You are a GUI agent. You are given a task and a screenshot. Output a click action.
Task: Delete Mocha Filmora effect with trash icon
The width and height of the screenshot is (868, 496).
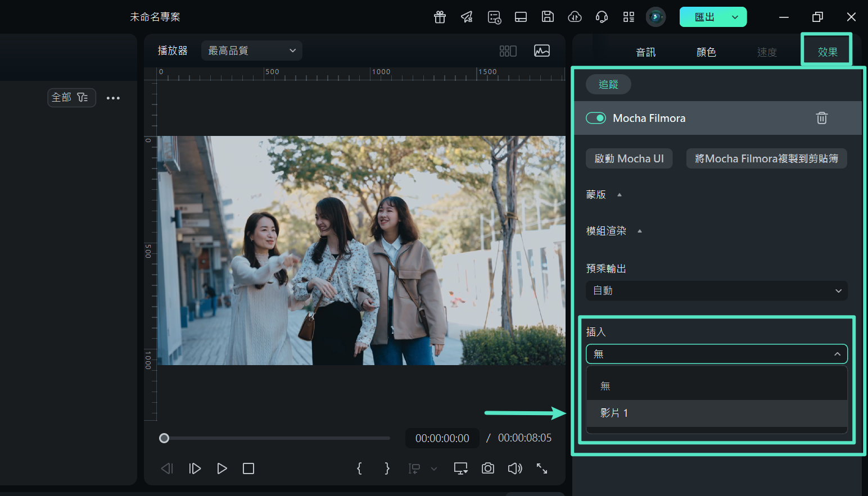[x=822, y=118]
